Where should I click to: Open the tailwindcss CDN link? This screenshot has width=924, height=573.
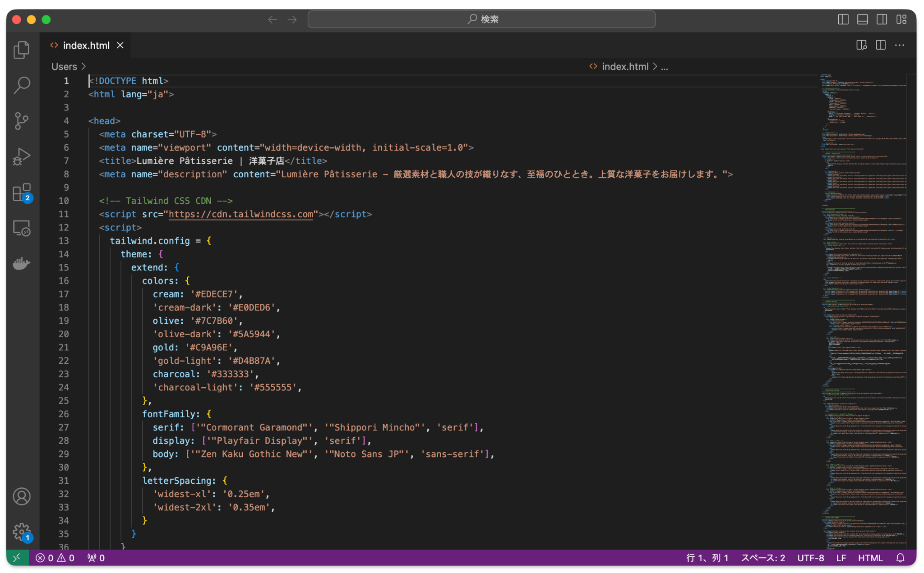click(x=240, y=214)
